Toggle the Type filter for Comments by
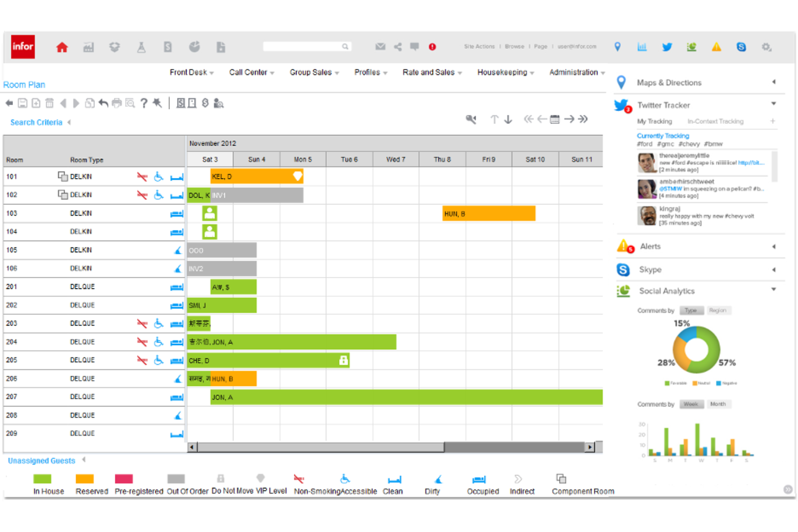 (692, 310)
